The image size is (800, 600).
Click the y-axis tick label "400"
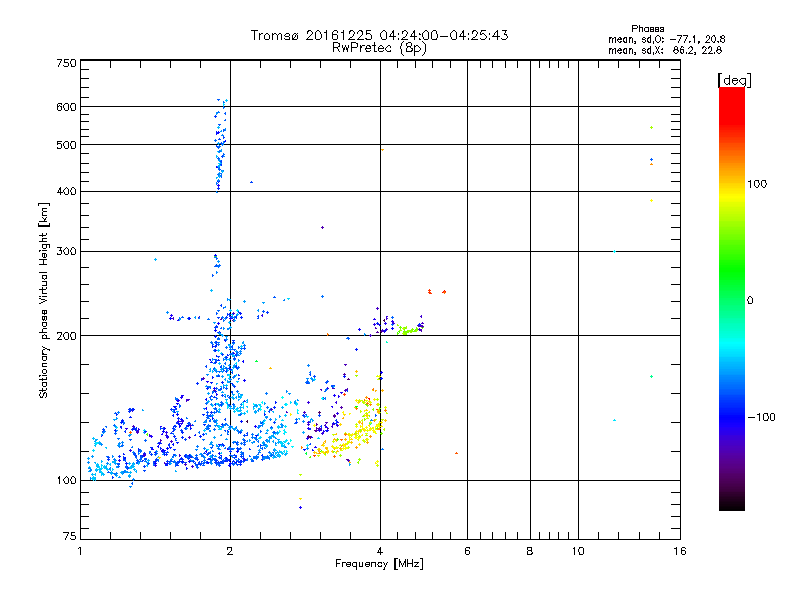[66, 191]
